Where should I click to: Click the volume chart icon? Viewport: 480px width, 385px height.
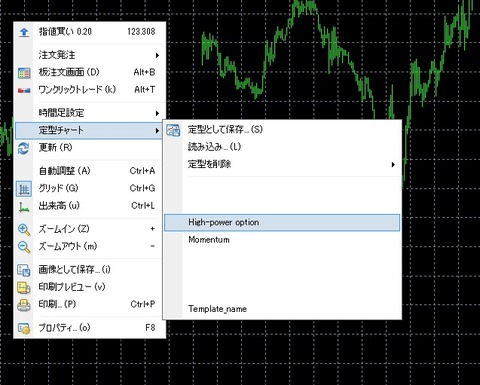pyautogui.click(x=24, y=207)
